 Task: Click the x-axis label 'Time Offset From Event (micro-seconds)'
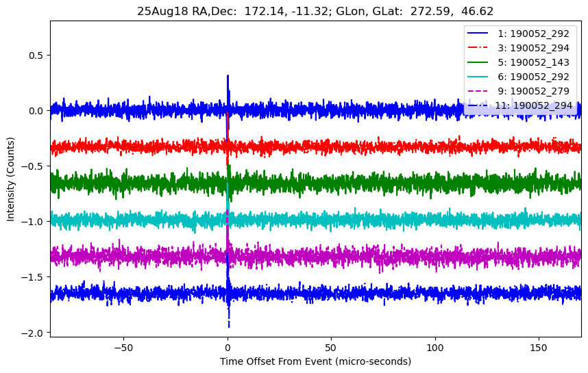tap(315, 362)
